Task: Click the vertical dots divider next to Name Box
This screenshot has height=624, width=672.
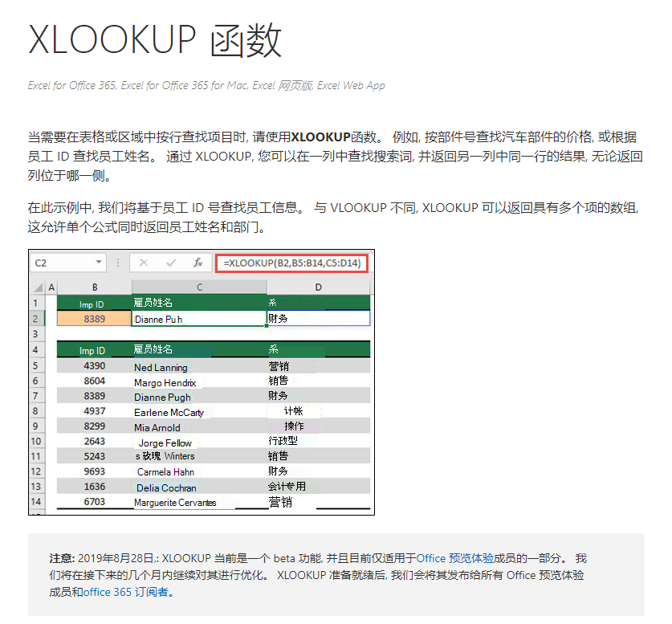Action: pyautogui.click(x=118, y=262)
